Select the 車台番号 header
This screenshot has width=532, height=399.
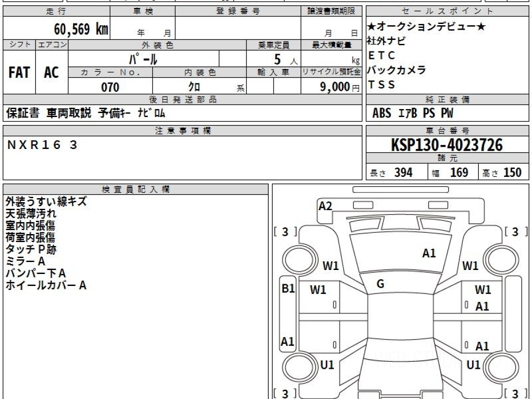[x=448, y=130]
